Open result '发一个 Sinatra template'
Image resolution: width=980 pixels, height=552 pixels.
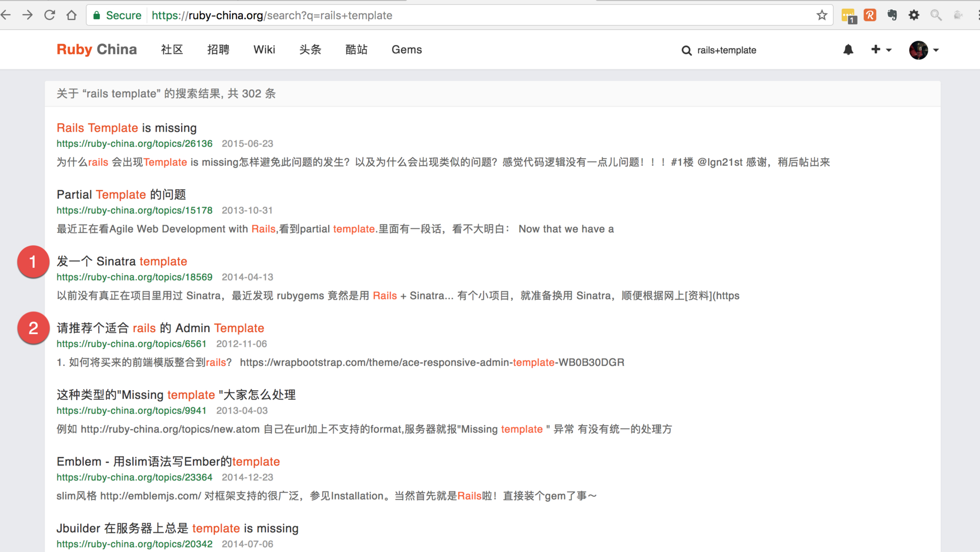click(x=122, y=261)
